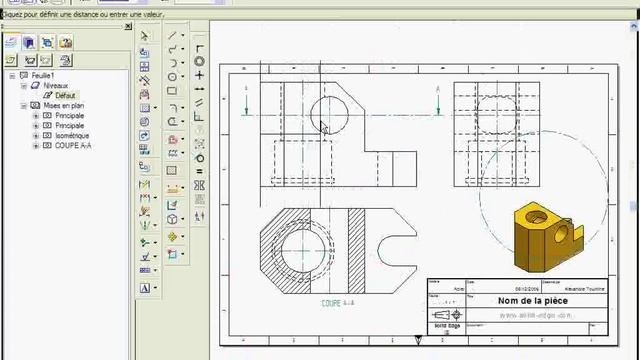
Task: Click the layer properties button
Action: [x=65, y=60]
